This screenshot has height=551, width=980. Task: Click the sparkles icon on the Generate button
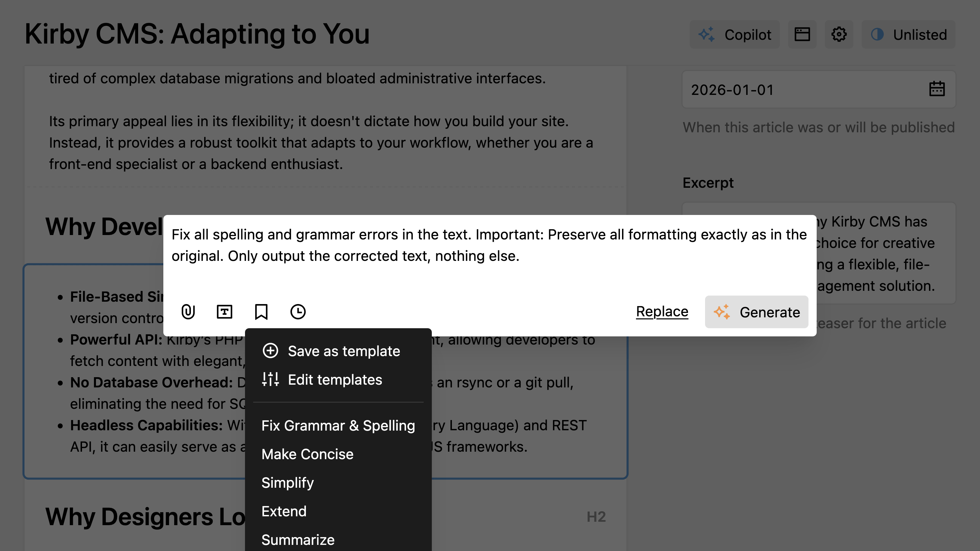coord(723,312)
